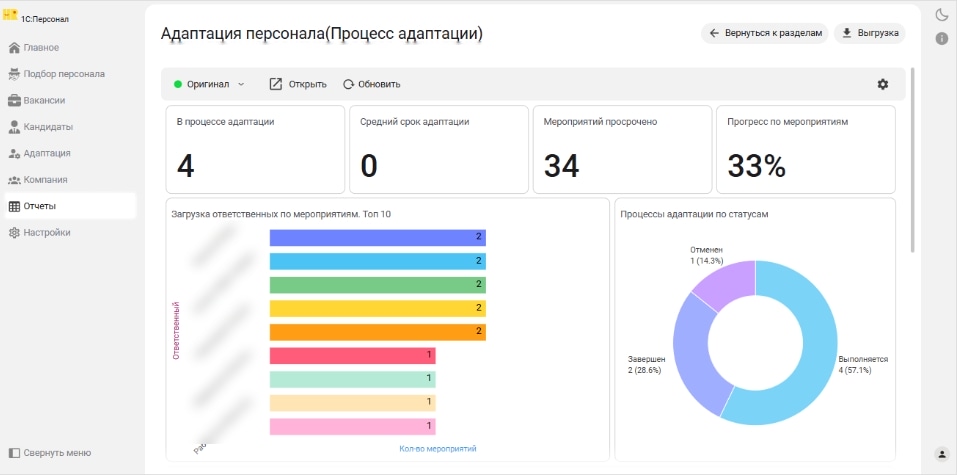
Task: Click the vertical scrollbar of the report
Action: 912,160
